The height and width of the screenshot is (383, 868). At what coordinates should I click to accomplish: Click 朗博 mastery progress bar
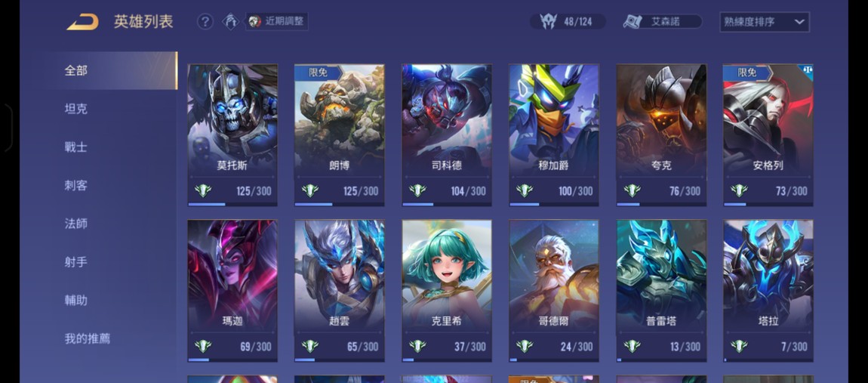point(340,205)
